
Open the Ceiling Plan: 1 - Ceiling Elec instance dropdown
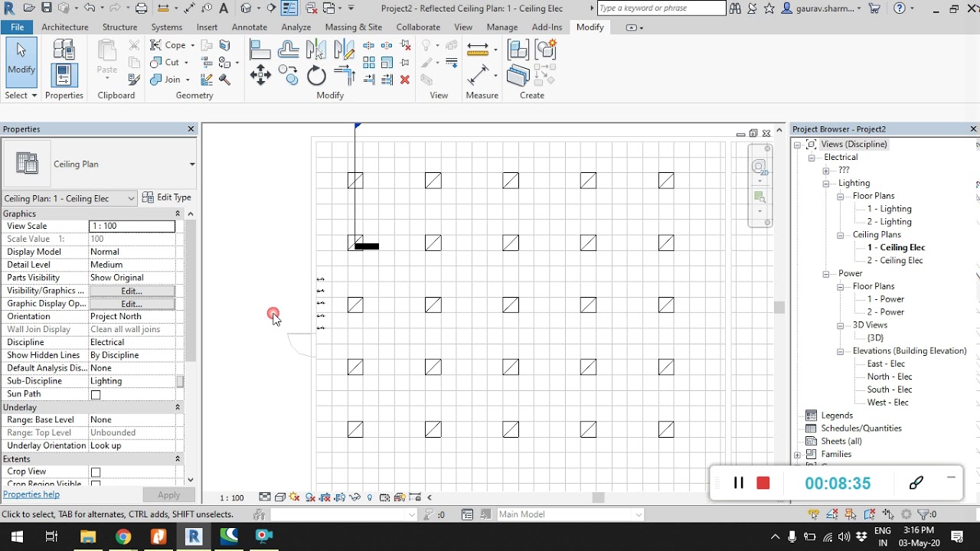click(x=131, y=199)
